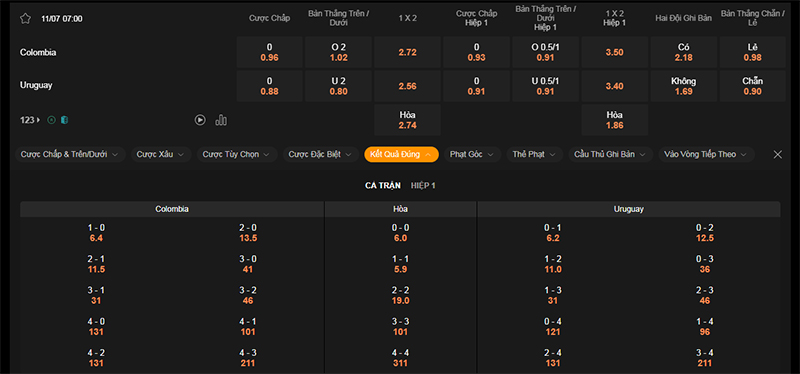This screenshot has width=800, height=374.
Task: Expand Cầu Thủ Ghi Bàn dropdown
Action: point(611,154)
